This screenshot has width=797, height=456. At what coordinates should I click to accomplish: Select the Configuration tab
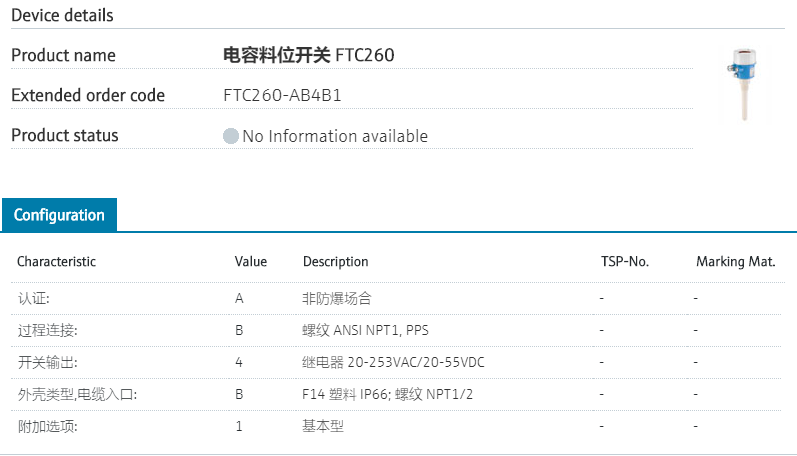59,215
